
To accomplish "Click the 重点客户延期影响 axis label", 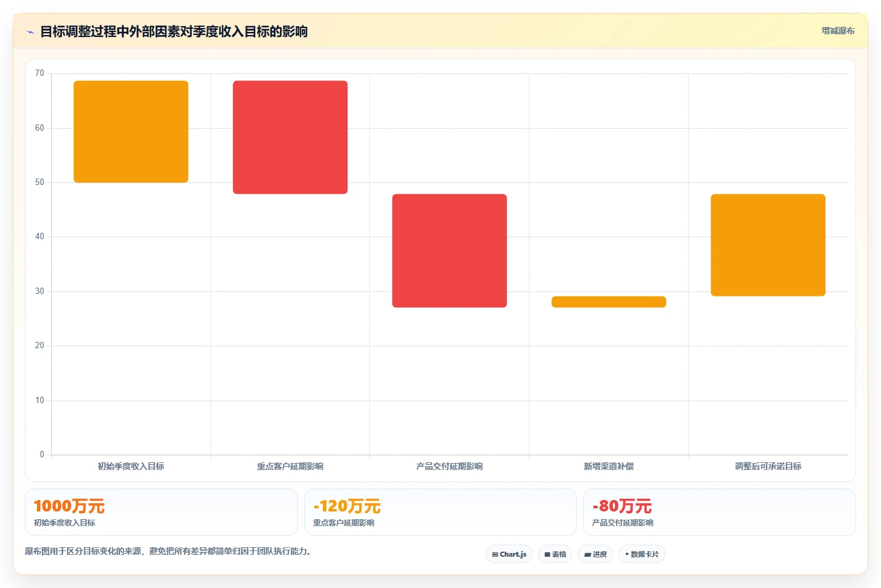I will 290,466.
